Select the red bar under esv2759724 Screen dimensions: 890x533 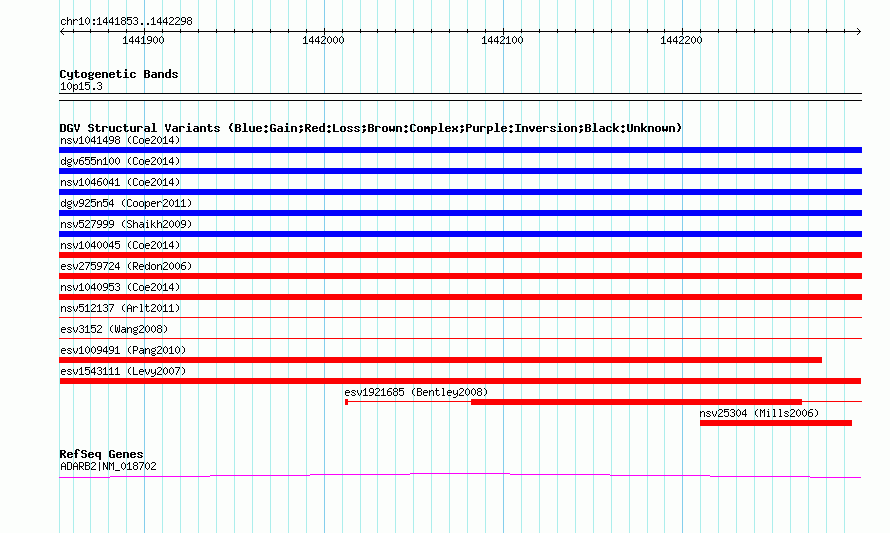tap(460, 276)
